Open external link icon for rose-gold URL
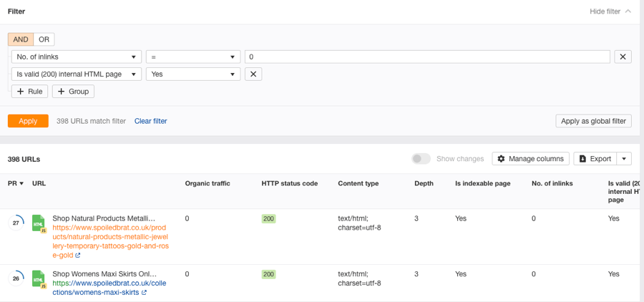Image resolution: width=644 pixels, height=302 pixels. coord(77,255)
